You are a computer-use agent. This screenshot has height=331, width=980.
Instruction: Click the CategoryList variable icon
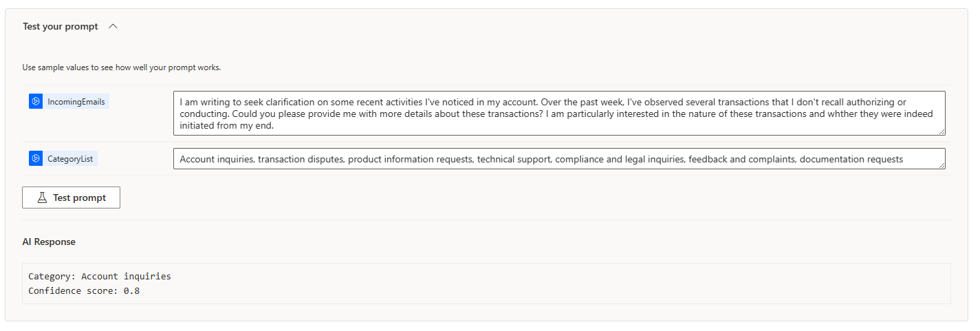click(x=36, y=159)
